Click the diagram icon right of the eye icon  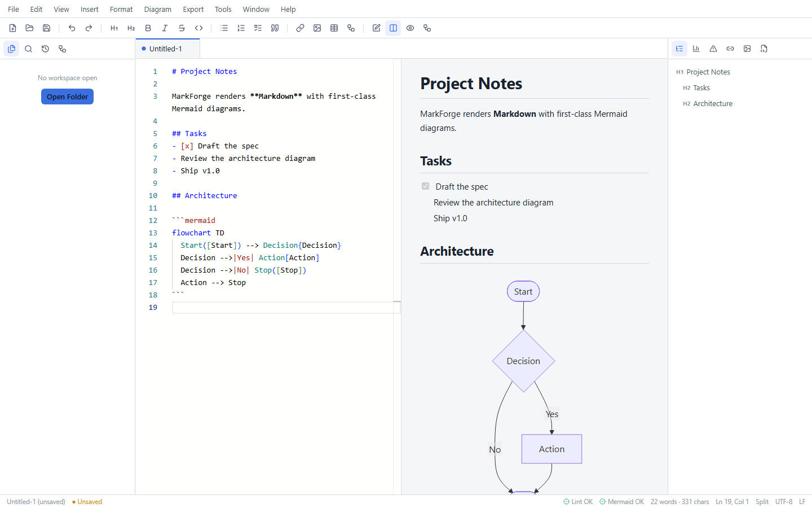pos(427,28)
